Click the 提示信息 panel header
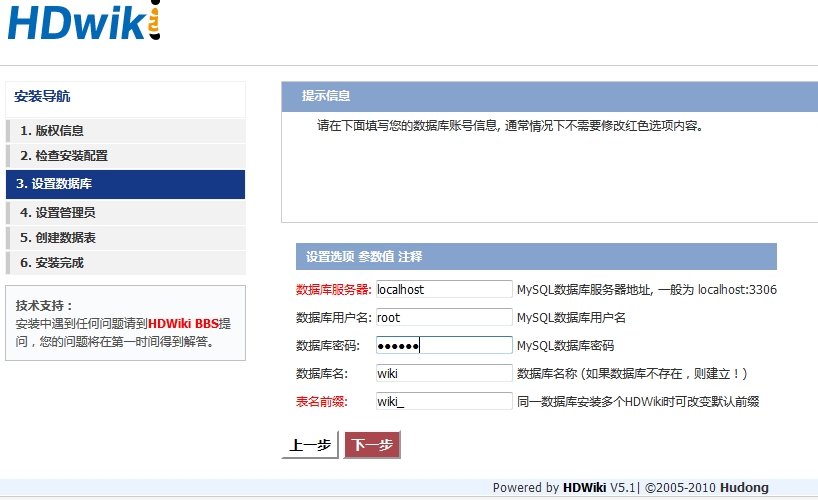This screenshot has height=500, width=818. click(326, 96)
